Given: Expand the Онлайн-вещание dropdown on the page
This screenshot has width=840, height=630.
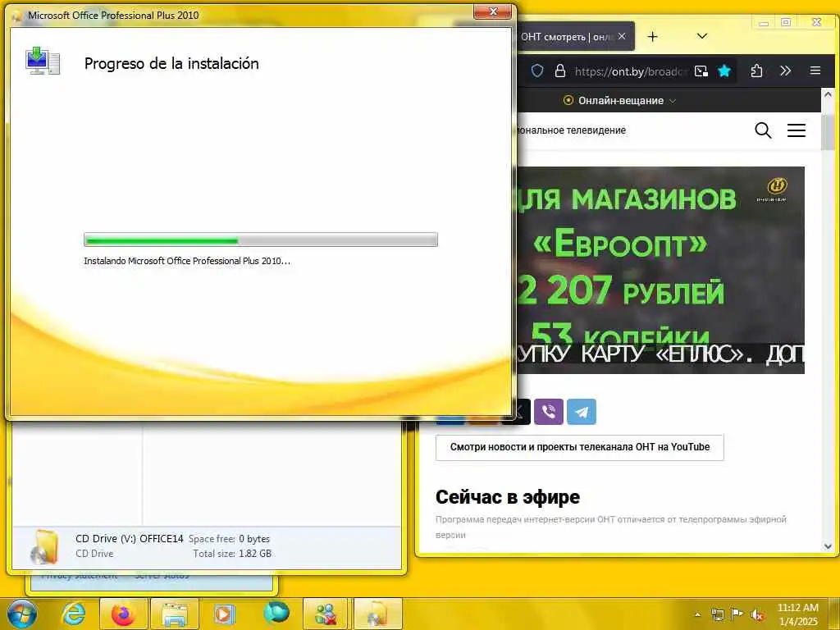Looking at the screenshot, I should [x=619, y=100].
